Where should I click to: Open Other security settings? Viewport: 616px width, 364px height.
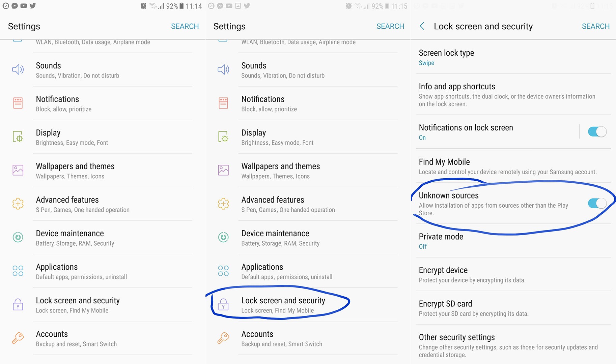457,337
